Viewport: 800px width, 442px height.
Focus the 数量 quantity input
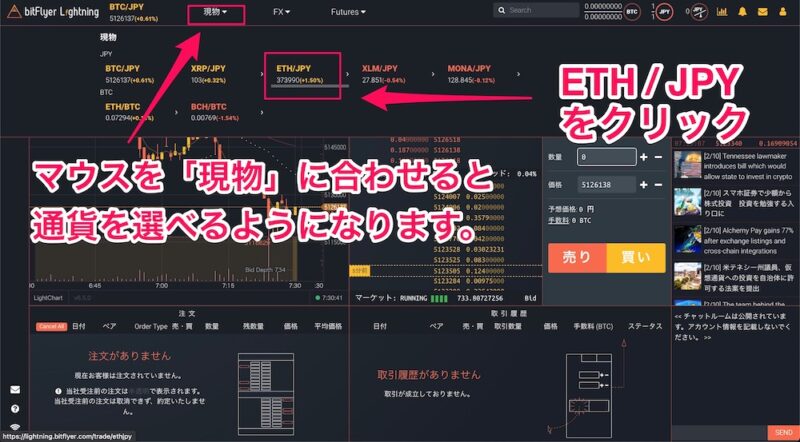607,157
